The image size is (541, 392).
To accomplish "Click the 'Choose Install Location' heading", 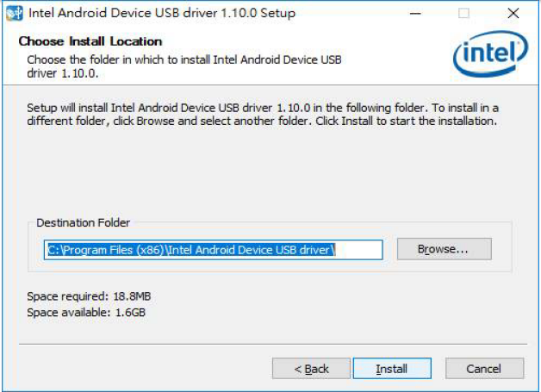I will 90,41.
